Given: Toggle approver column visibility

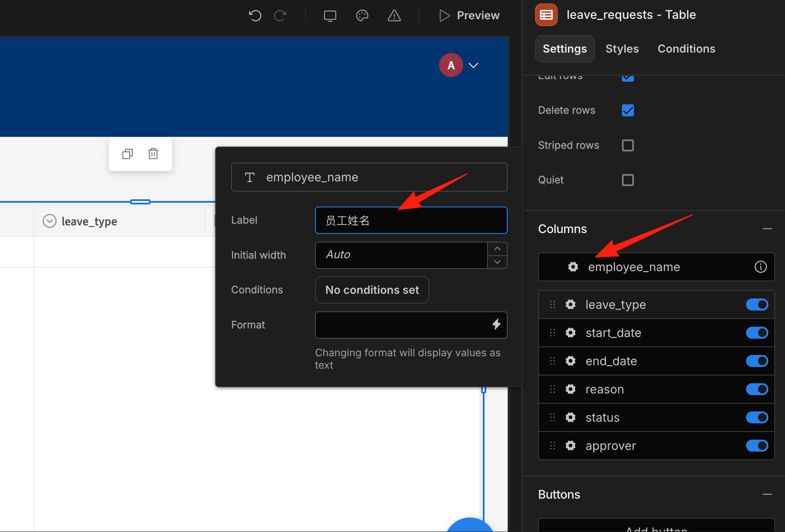Looking at the screenshot, I should (x=757, y=446).
